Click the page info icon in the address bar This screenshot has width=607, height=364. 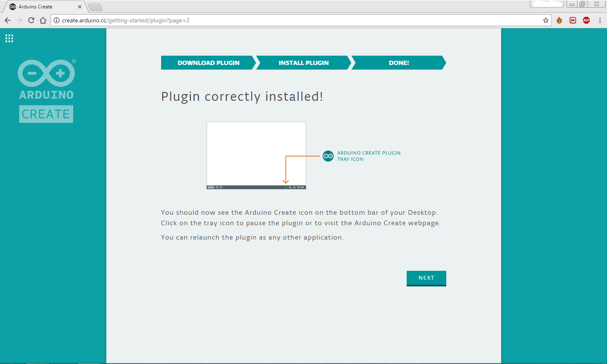pyautogui.click(x=56, y=20)
